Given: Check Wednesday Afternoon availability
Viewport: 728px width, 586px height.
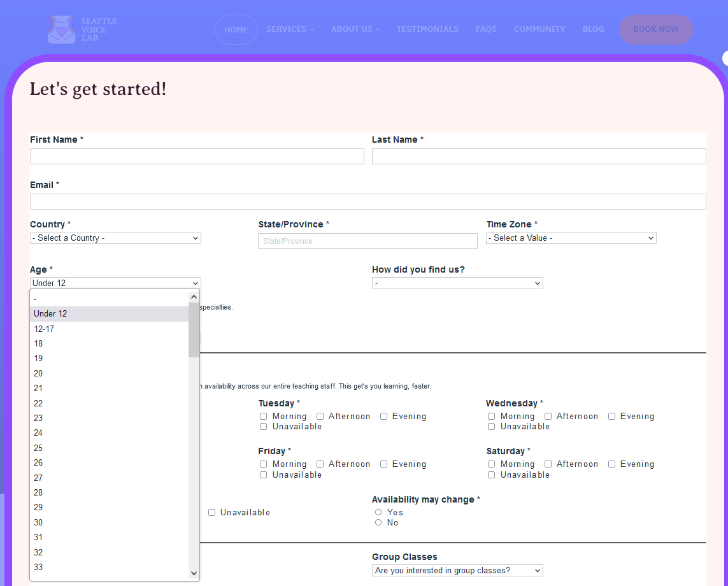Looking at the screenshot, I should tap(548, 417).
